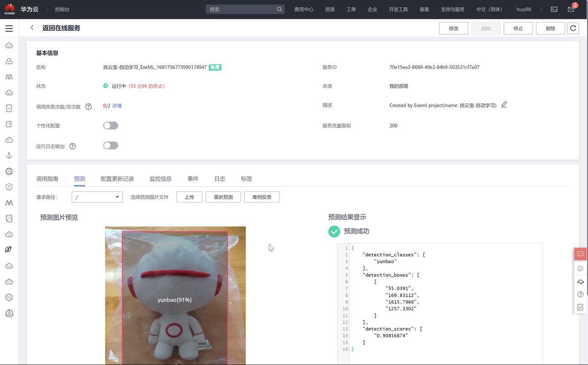Go to 控制台 in the top bar
The height and width of the screenshot is (365, 588).
(x=62, y=9)
